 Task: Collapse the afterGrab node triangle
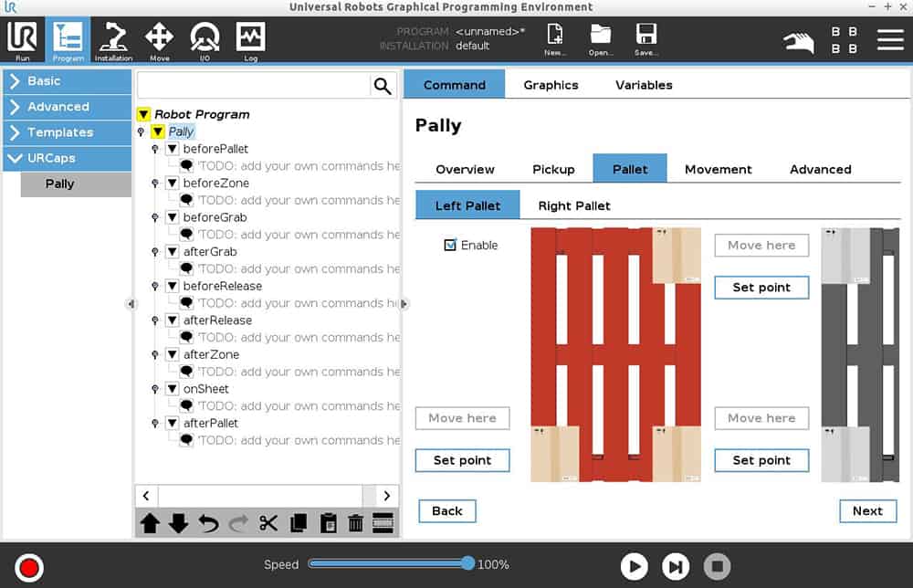(173, 251)
